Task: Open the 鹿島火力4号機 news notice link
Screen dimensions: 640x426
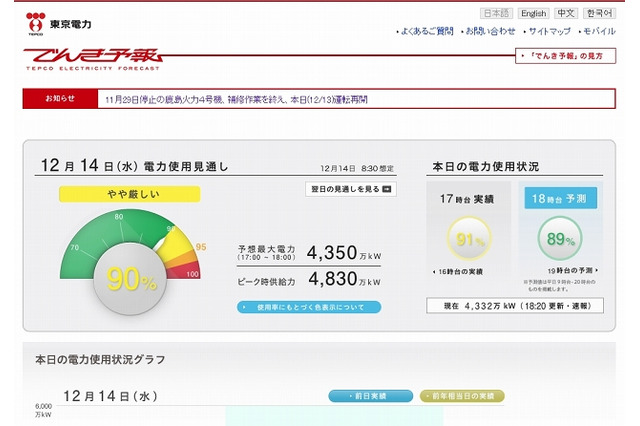Action: click(x=236, y=100)
